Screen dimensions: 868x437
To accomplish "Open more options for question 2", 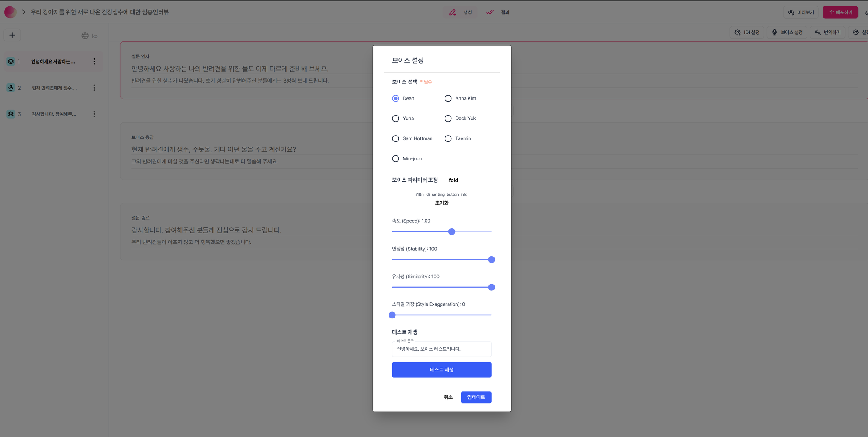I will click(x=94, y=88).
